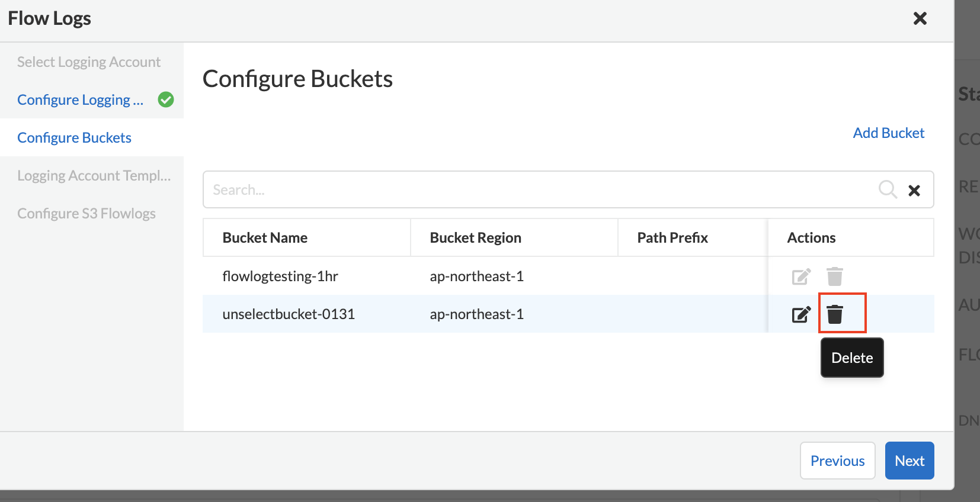Select Configure Buckets step
This screenshot has height=502, width=980.
coord(74,137)
